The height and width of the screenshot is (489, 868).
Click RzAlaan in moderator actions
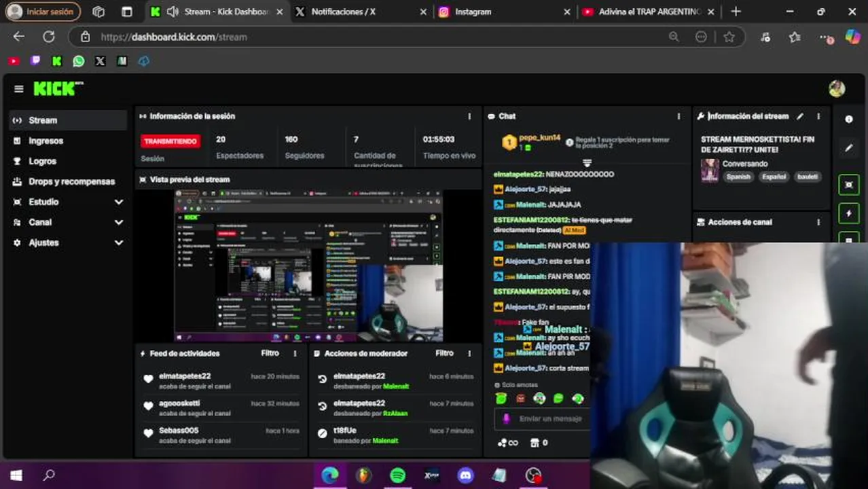point(395,414)
